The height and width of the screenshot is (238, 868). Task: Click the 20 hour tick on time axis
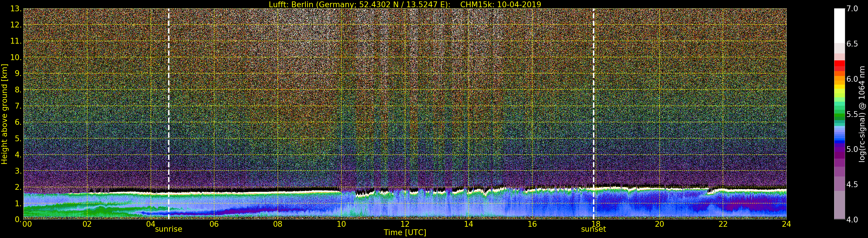click(659, 224)
